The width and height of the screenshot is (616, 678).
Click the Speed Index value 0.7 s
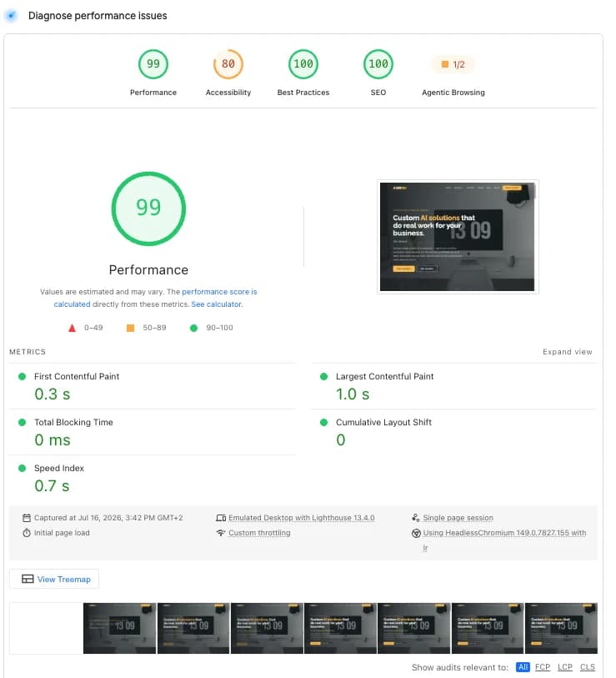click(x=52, y=486)
